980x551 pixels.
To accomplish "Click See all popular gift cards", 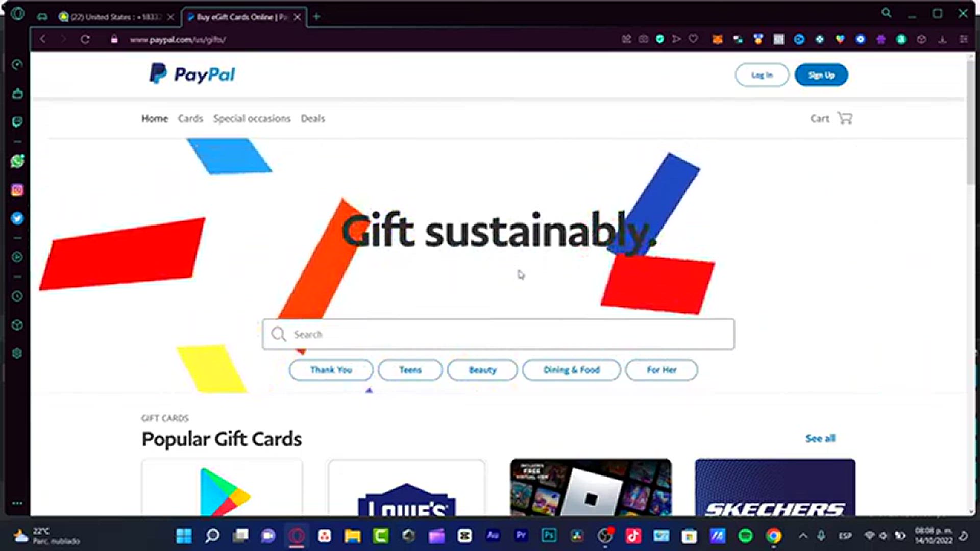I will [x=820, y=438].
